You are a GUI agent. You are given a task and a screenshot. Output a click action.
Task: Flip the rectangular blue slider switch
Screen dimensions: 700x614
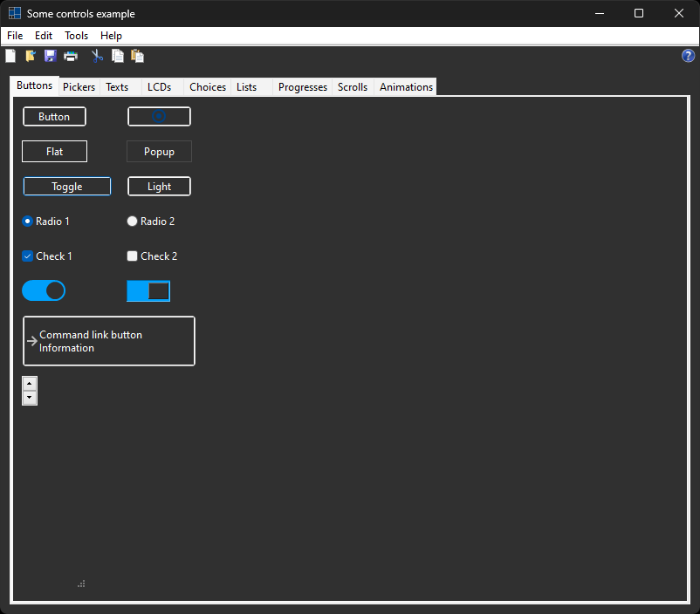point(148,291)
